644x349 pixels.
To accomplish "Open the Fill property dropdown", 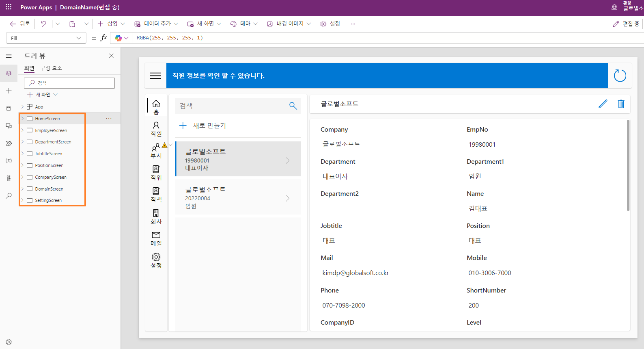I will [46, 38].
